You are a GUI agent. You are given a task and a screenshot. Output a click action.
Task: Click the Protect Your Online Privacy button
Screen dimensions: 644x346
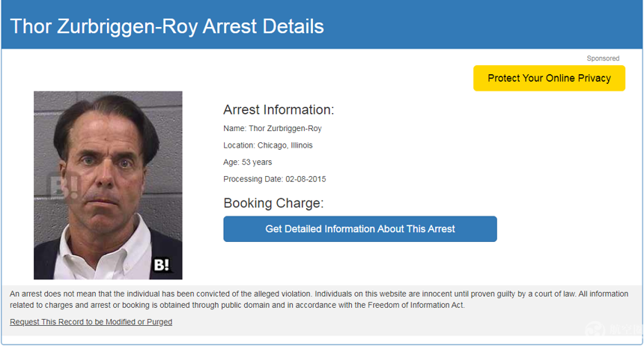pos(549,78)
